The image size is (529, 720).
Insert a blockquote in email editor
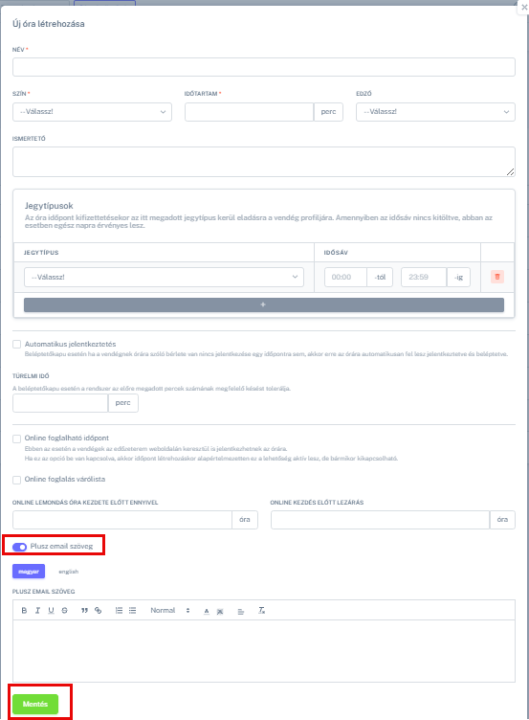click(84, 610)
